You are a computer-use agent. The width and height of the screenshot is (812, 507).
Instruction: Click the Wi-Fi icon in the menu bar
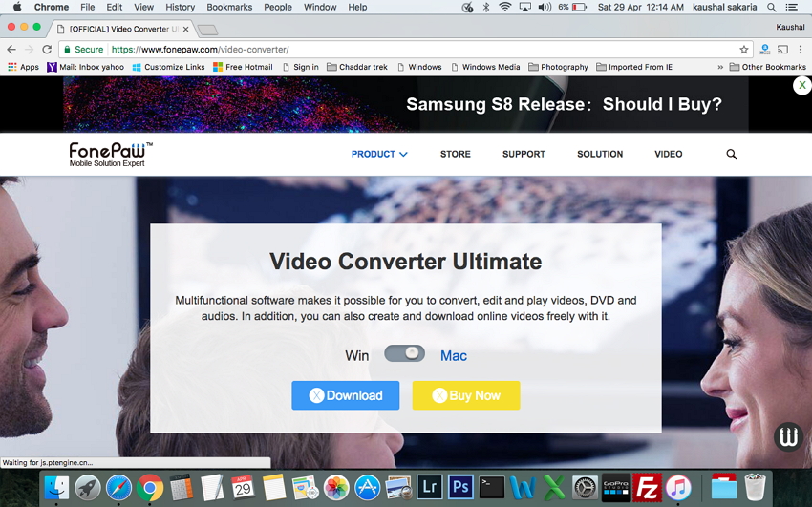[505, 8]
